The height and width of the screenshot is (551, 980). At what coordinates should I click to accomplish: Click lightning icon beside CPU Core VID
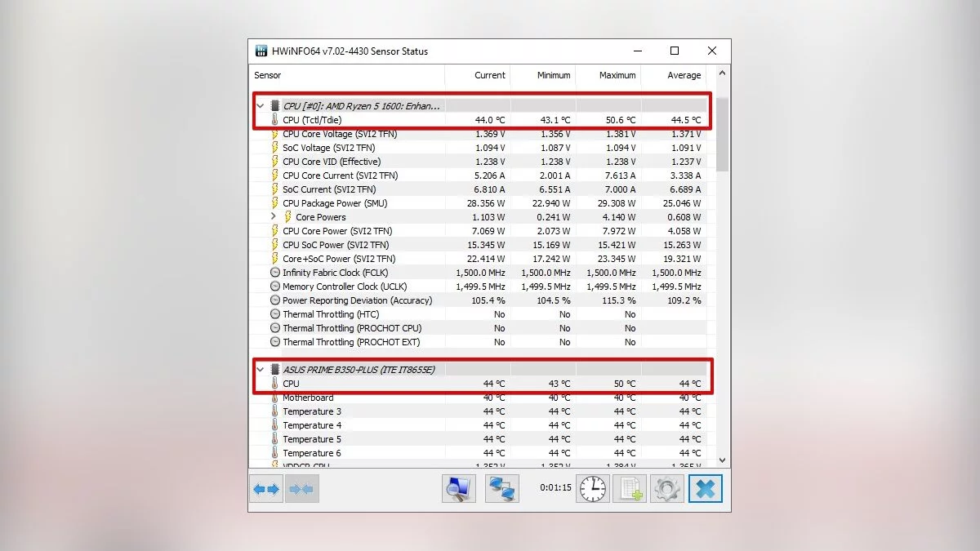tap(274, 162)
